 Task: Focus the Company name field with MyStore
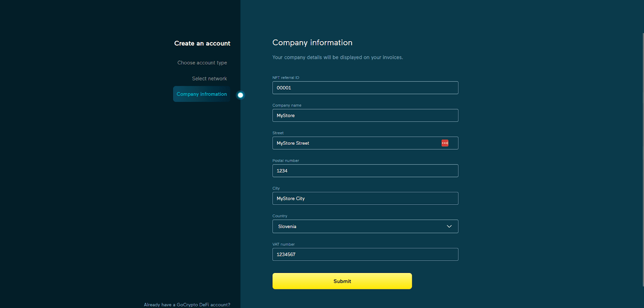coord(365,115)
